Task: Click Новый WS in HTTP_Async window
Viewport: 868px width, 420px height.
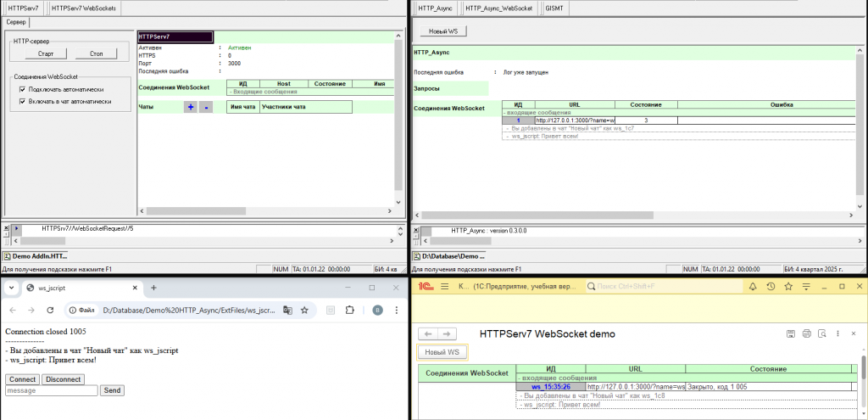Action: pyautogui.click(x=443, y=31)
